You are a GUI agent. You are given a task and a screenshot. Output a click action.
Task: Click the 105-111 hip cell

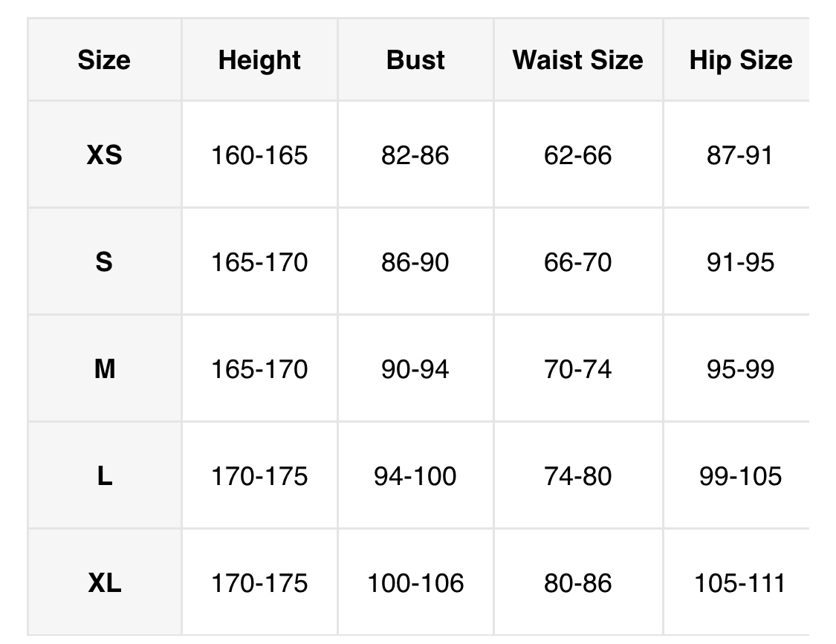pyautogui.click(x=740, y=583)
